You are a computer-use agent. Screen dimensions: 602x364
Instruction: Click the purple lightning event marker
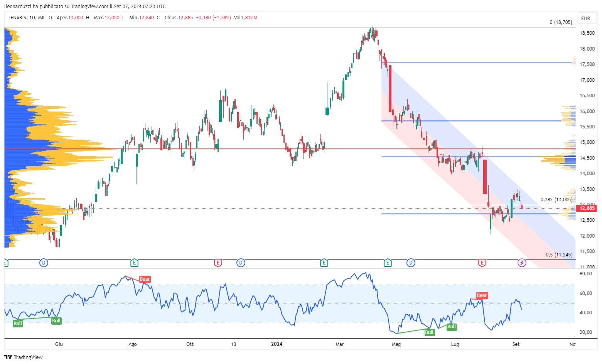522,263
